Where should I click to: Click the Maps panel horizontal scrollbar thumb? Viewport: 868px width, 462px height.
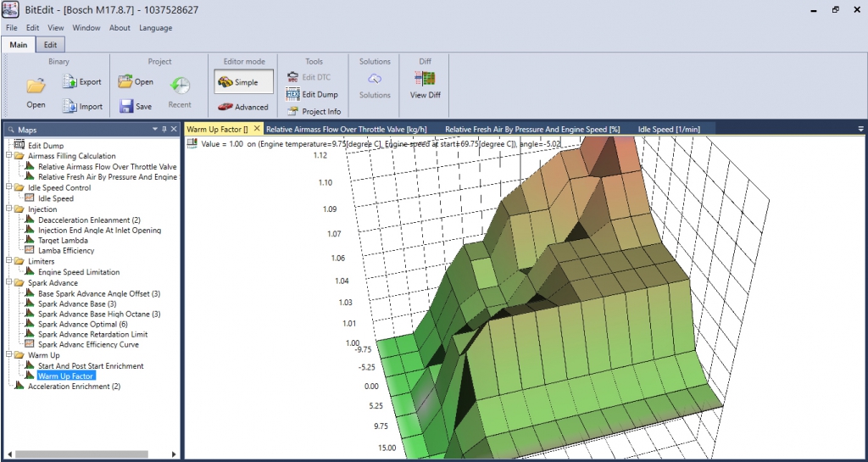[x=81, y=454]
